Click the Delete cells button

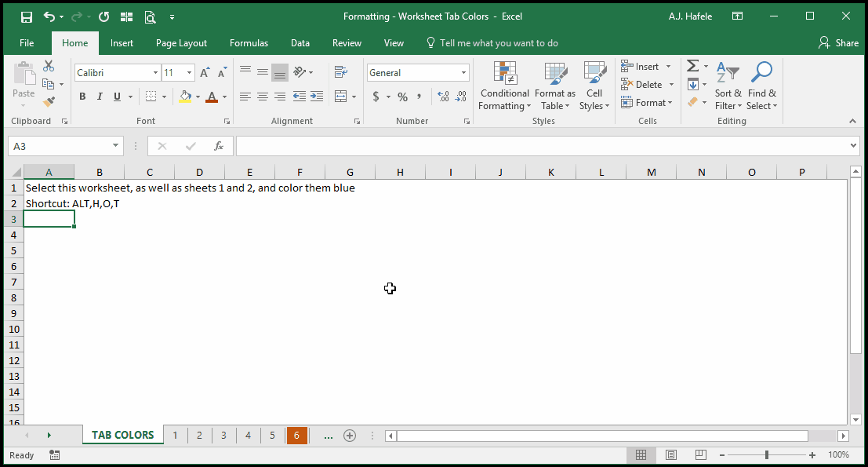(x=647, y=85)
